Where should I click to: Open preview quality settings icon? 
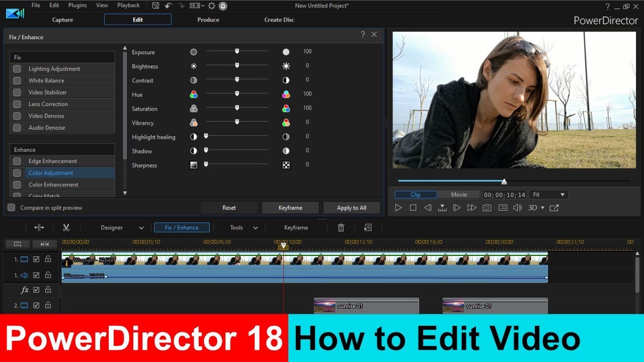[x=503, y=208]
